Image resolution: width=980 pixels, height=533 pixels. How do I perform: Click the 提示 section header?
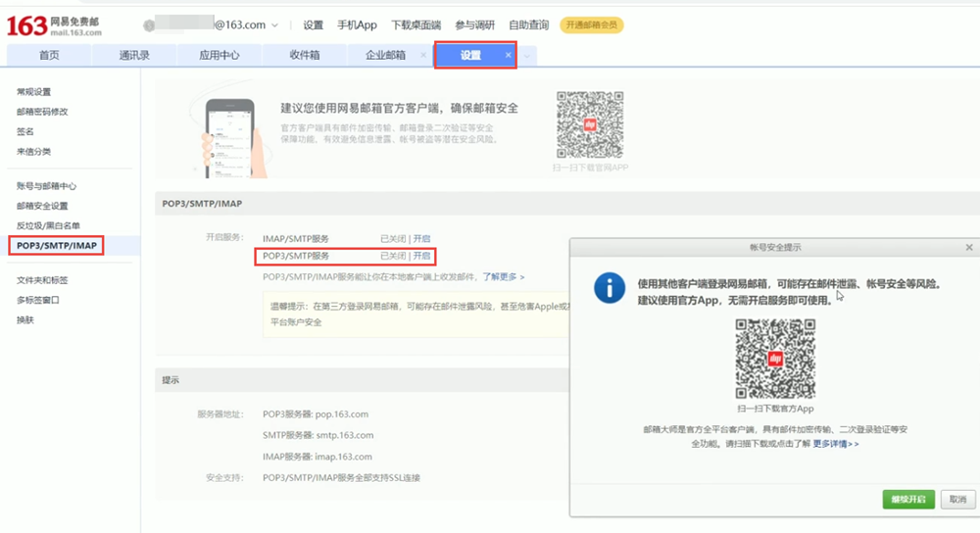pyautogui.click(x=171, y=380)
